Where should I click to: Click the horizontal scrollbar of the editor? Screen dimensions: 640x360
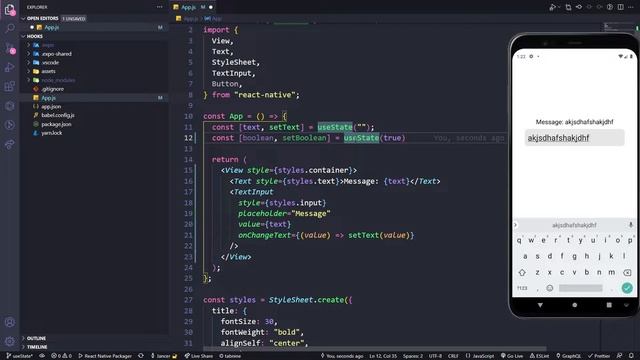click(x=374, y=349)
